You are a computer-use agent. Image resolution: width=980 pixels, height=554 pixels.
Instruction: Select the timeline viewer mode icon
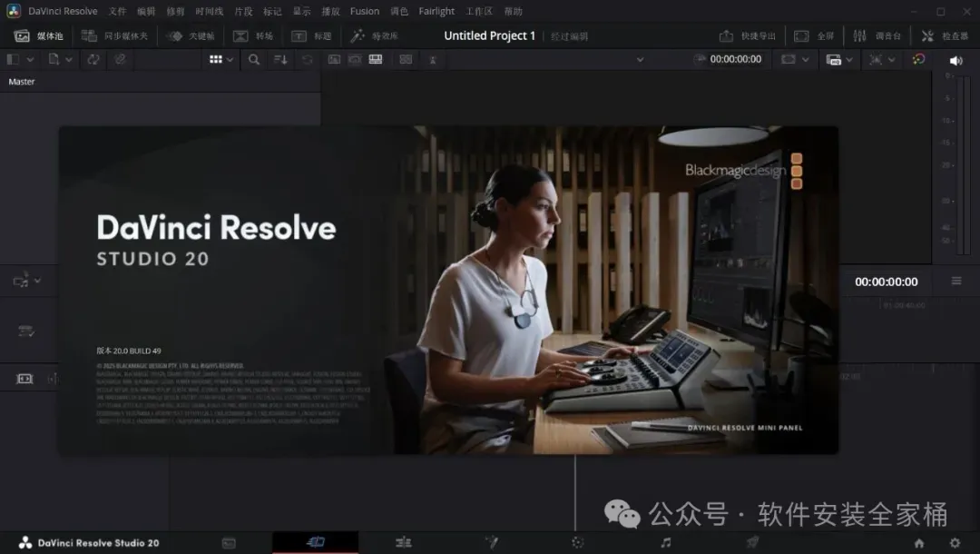376,59
